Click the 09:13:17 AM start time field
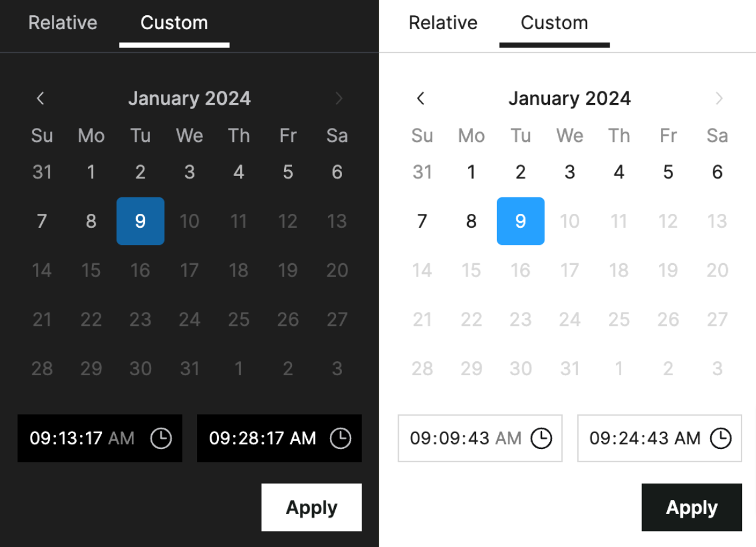This screenshot has height=547, width=756. coord(82,439)
